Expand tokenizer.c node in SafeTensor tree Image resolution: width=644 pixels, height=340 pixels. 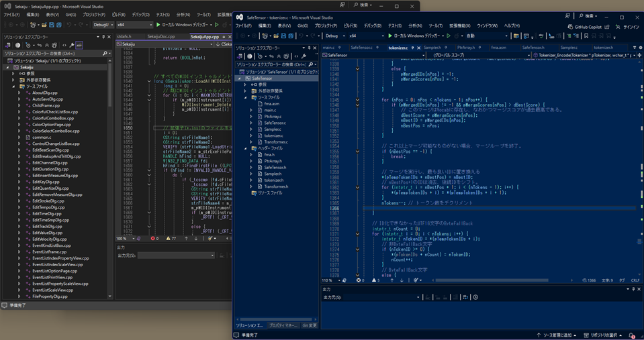pos(251,135)
